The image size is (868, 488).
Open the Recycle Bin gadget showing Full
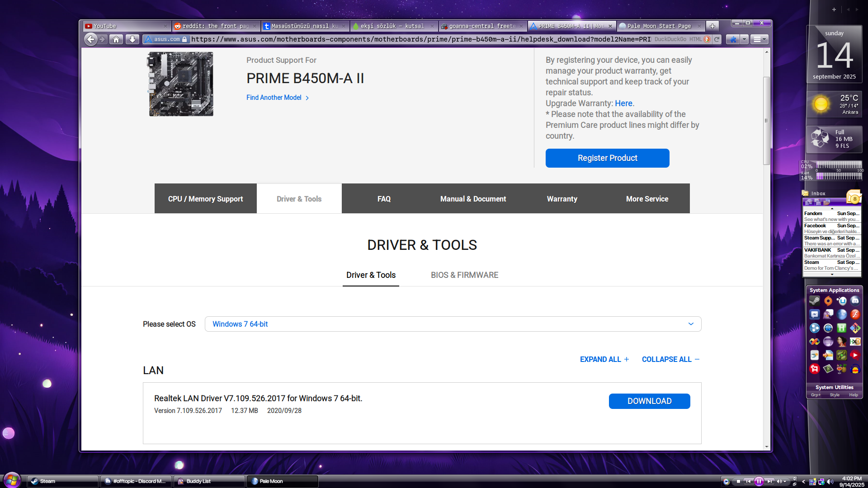point(835,139)
